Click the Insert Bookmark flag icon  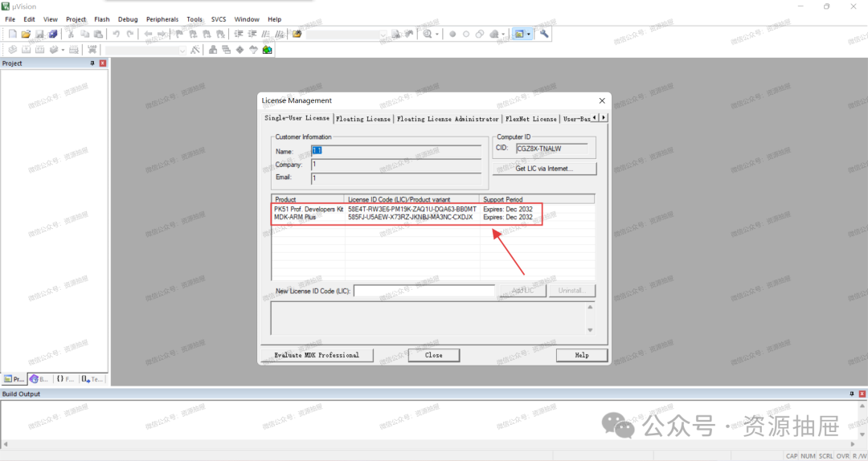pos(179,34)
